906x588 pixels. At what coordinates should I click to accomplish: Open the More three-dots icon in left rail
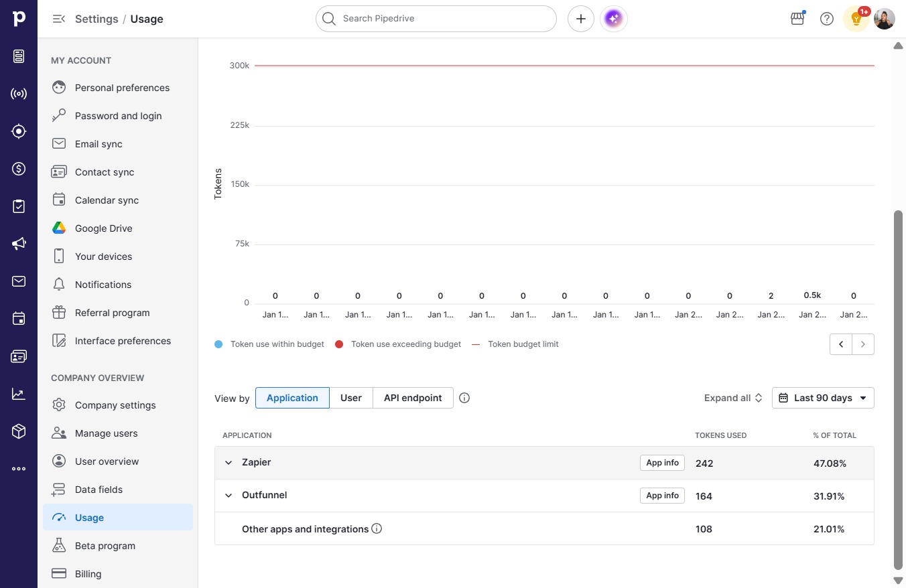click(19, 469)
